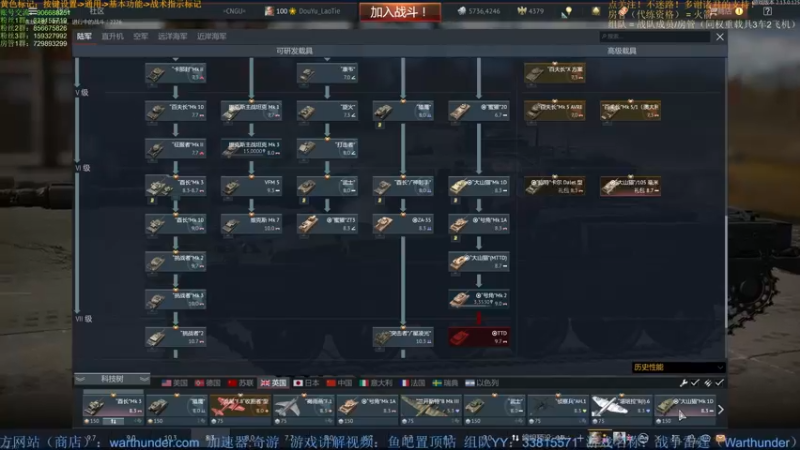The height and width of the screenshot is (450, 800).
Task: Open help question mark icon
Action: 767,11
